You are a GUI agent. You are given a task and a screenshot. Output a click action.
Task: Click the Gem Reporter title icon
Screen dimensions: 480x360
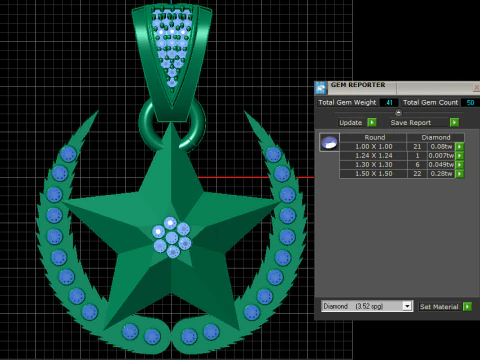(321, 88)
